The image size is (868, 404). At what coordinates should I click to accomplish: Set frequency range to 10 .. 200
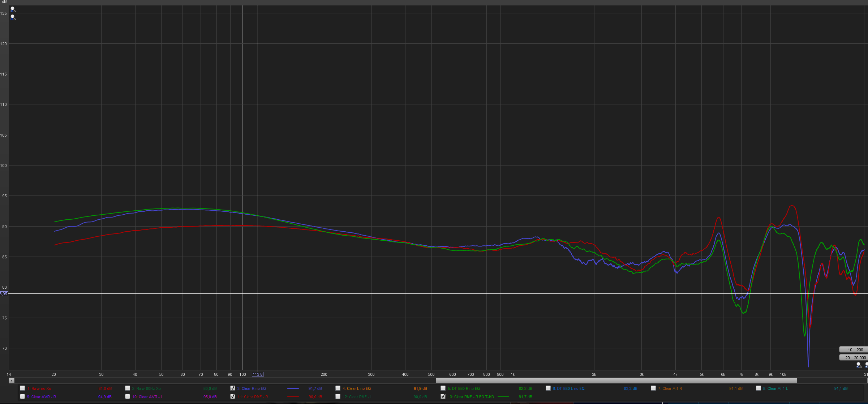pos(854,349)
